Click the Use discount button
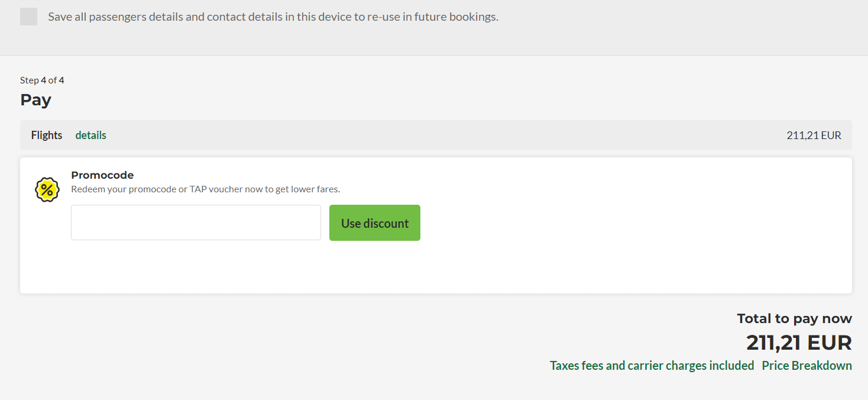The height and width of the screenshot is (400, 868). pyautogui.click(x=375, y=223)
